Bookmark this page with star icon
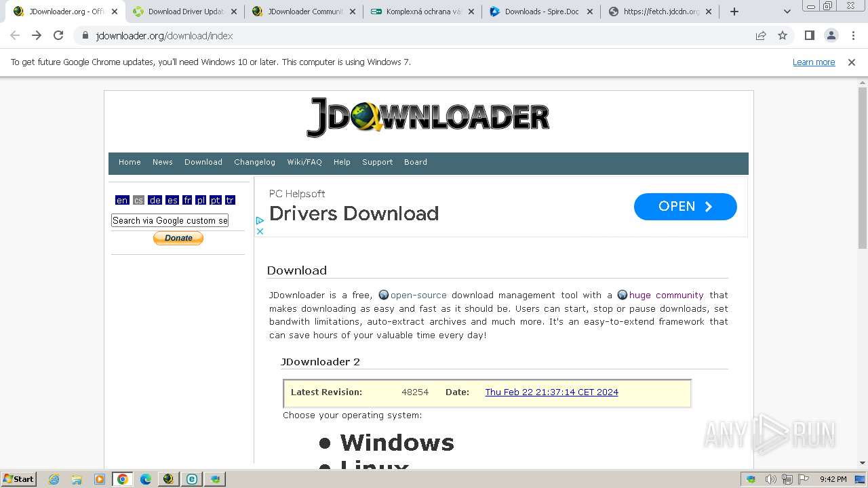Screen dimensions: 868x488 [783, 35]
